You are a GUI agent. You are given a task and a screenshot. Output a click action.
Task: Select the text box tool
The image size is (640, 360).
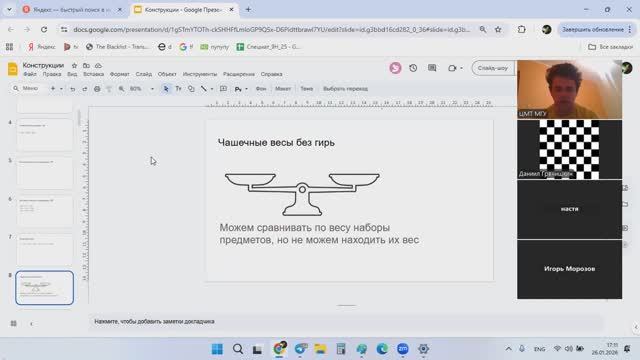pos(178,89)
